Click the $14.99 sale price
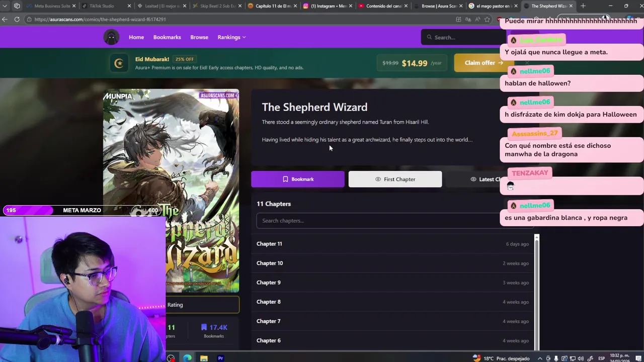 (x=415, y=63)
